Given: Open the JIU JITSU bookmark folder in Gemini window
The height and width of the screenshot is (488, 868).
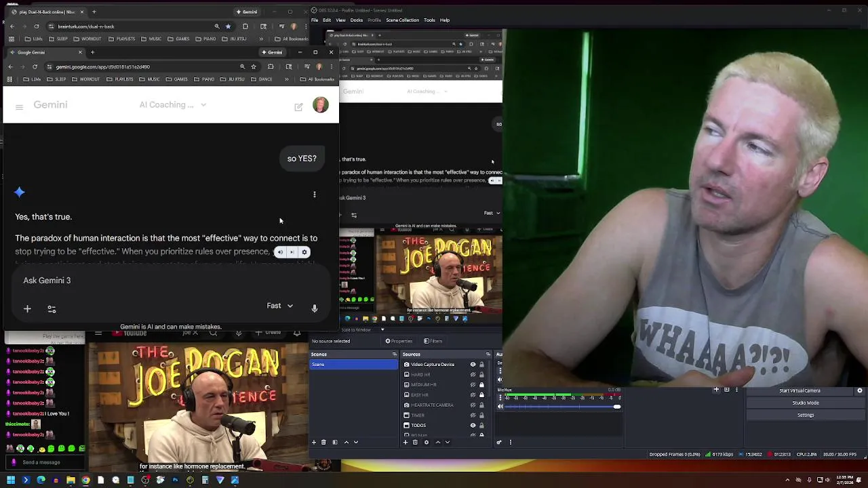Looking at the screenshot, I should [x=233, y=79].
